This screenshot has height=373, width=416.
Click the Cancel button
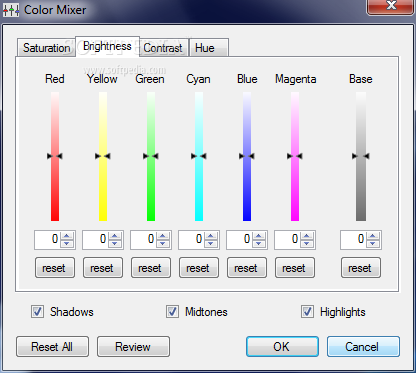click(363, 347)
